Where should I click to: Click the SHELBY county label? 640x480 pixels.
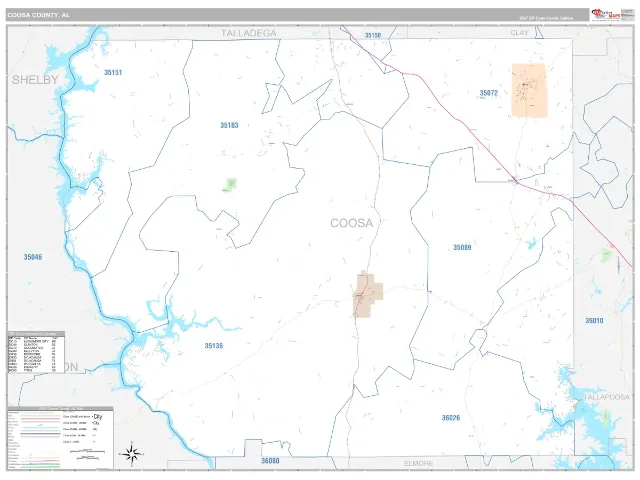click(35, 80)
